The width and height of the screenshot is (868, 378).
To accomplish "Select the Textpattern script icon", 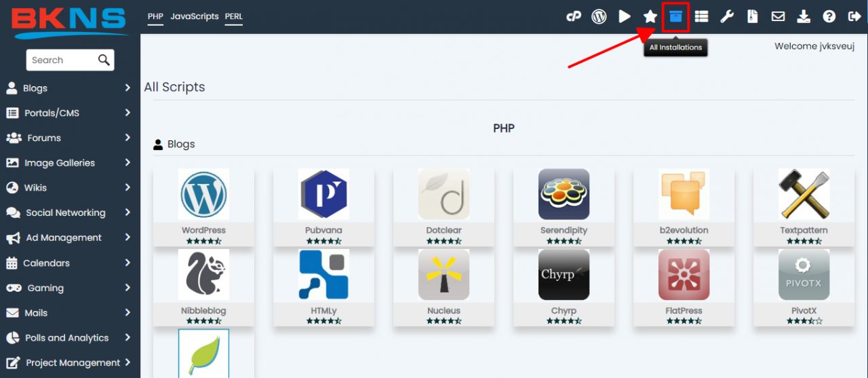I will click(804, 194).
